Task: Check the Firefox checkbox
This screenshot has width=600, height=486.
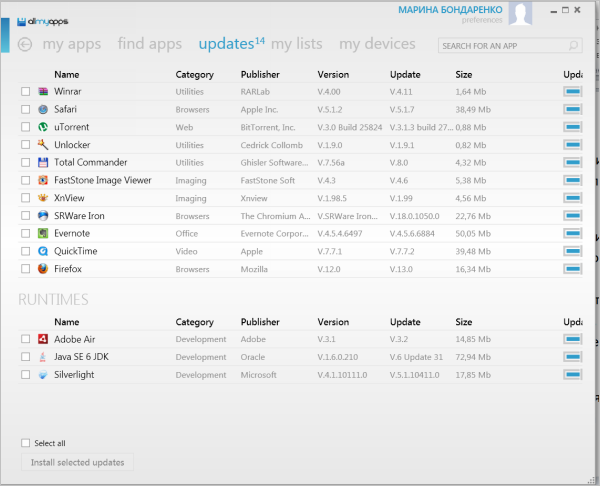Action: (26, 269)
